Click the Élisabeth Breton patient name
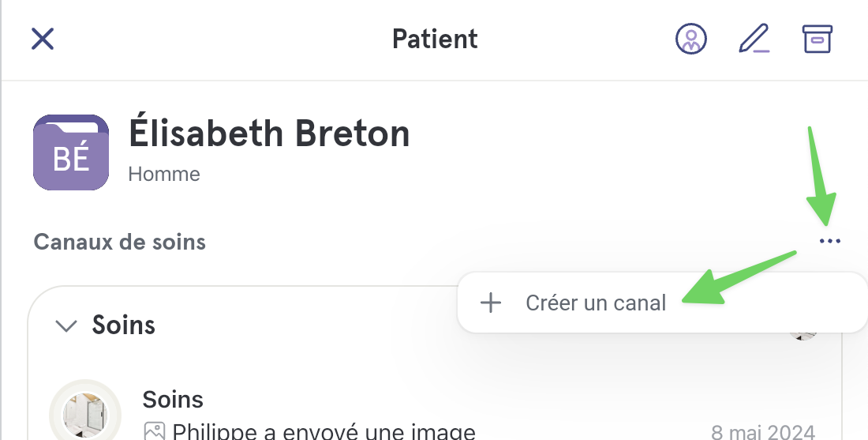868x440 pixels. tap(269, 134)
